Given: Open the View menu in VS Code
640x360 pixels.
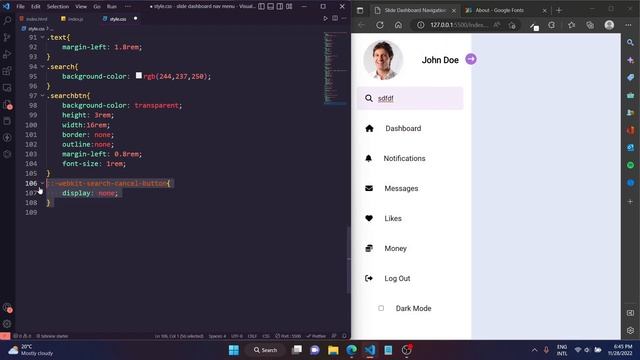Looking at the screenshot, I should pos(81,7).
